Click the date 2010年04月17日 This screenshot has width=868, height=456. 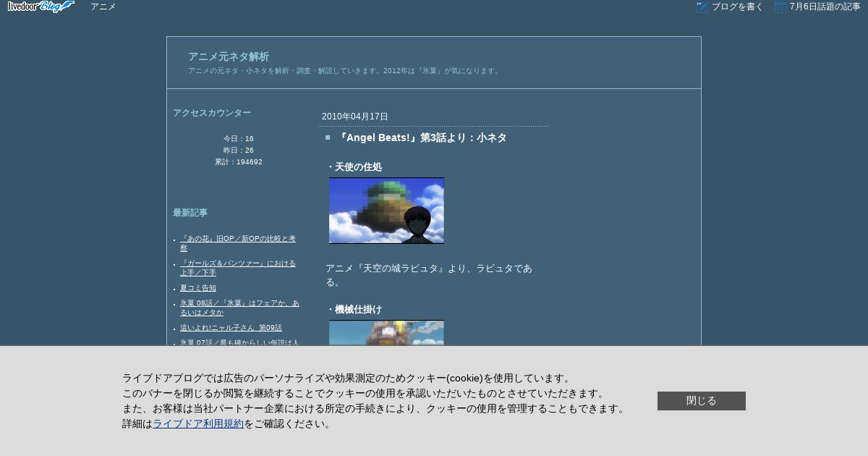pyautogui.click(x=355, y=117)
